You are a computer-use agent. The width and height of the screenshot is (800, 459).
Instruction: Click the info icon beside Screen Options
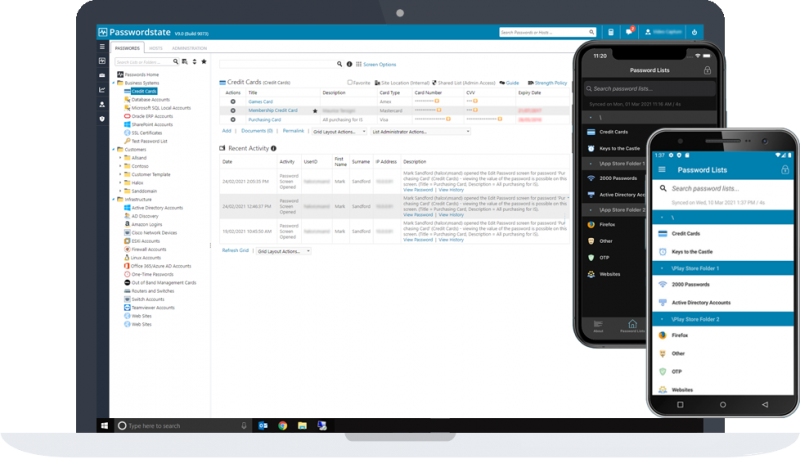click(349, 64)
